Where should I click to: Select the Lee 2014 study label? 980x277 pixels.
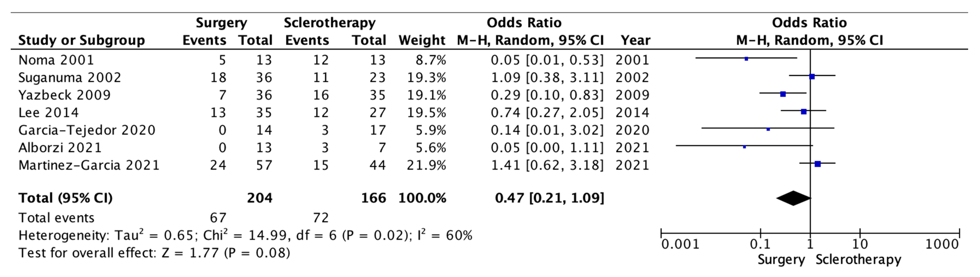click(x=48, y=112)
